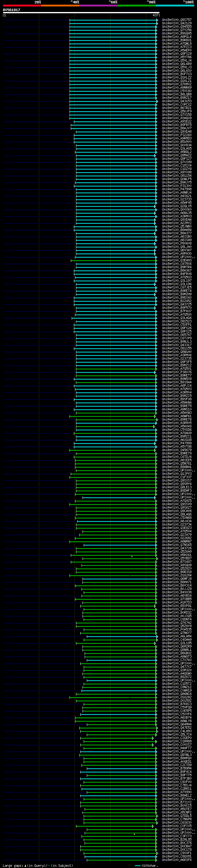
Task: Select hit label UniRef100_Q5N761
Action: (x=176, y=463)
